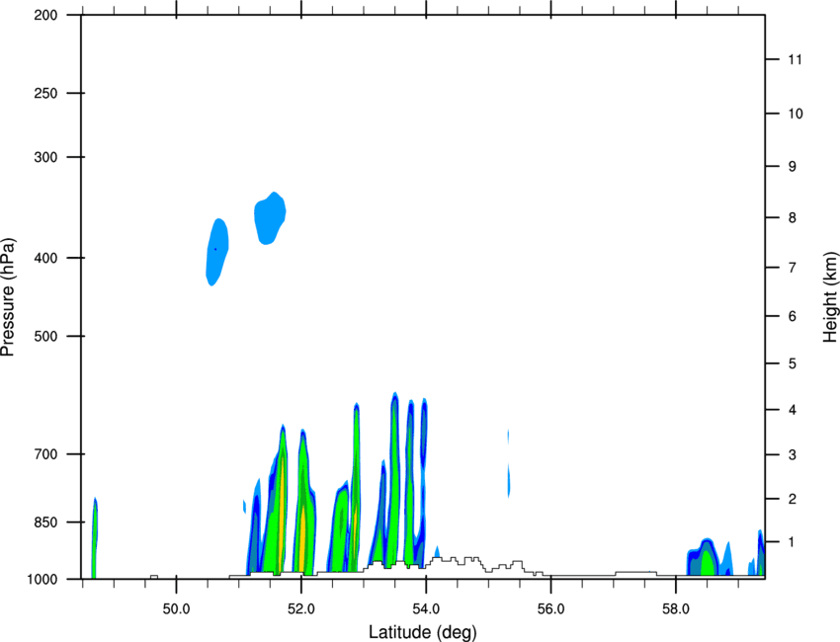Screen dimensions: 840x642
Task: Click the light-blue cloud blob near 400 hPa
Action: [x=217, y=252]
